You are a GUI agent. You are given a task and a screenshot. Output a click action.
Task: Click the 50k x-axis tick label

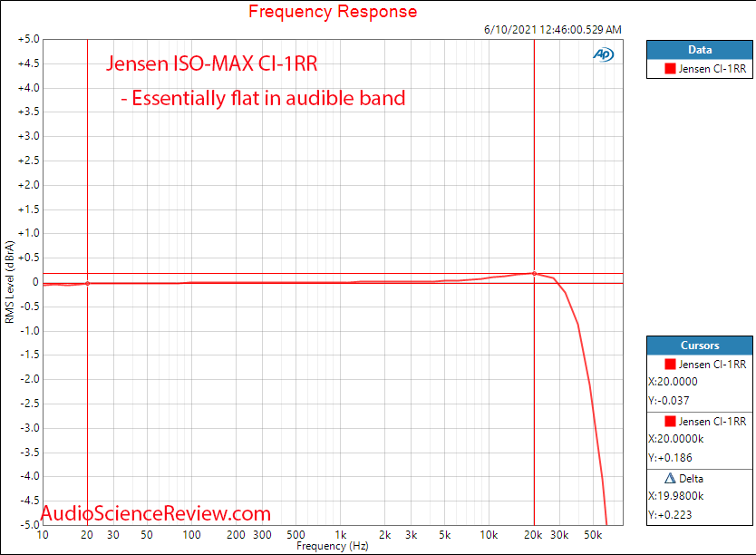click(593, 535)
